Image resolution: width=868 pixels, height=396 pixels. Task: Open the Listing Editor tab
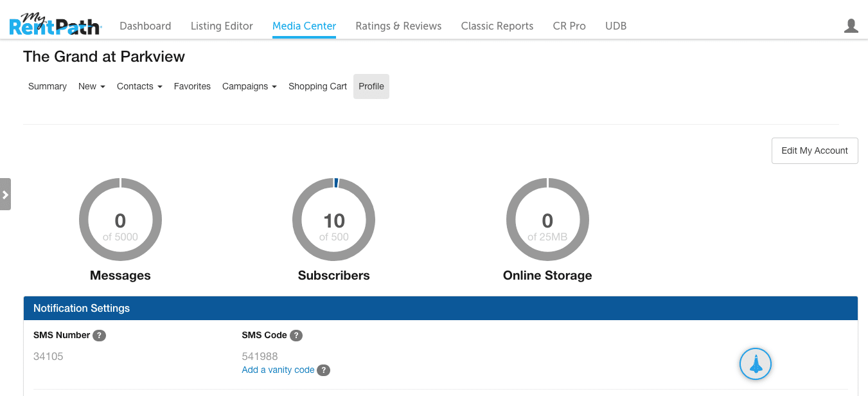coord(222,26)
